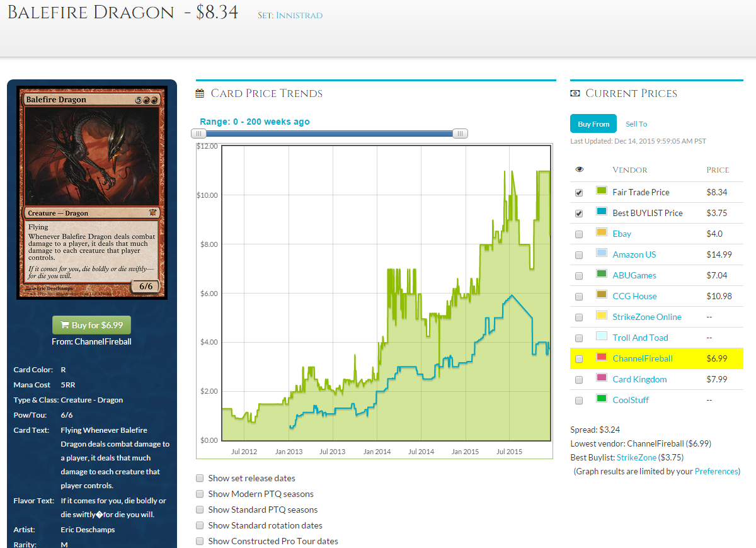
Task: Check the CCG House vendor checkbox
Action: coord(579,297)
